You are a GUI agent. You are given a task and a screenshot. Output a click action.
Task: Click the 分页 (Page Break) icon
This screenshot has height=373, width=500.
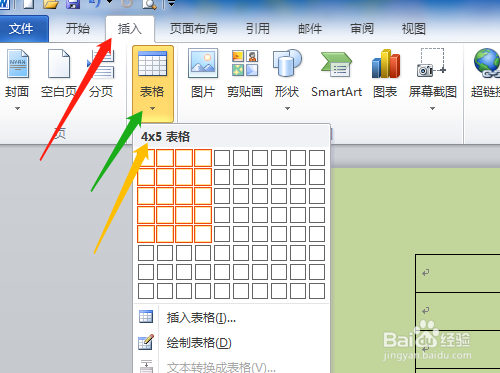point(101,64)
